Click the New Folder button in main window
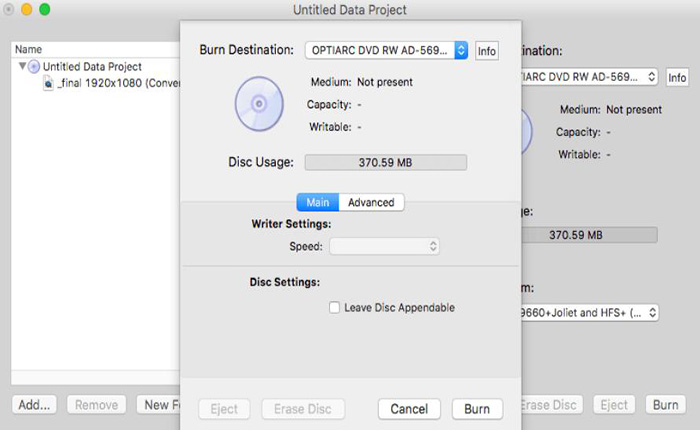Viewport: 700px width, 430px height. [158, 405]
